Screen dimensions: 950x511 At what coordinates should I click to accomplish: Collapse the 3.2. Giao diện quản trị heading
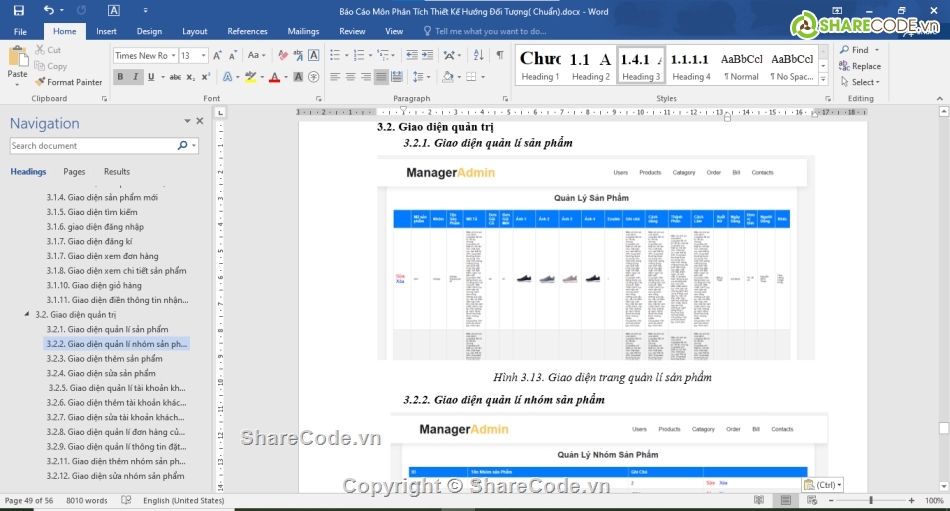click(27, 314)
